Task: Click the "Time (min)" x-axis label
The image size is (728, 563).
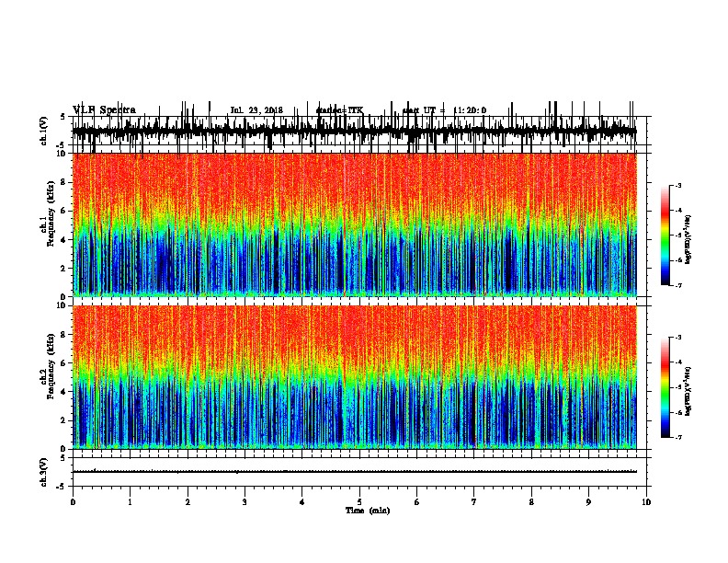Action: [368, 511]
